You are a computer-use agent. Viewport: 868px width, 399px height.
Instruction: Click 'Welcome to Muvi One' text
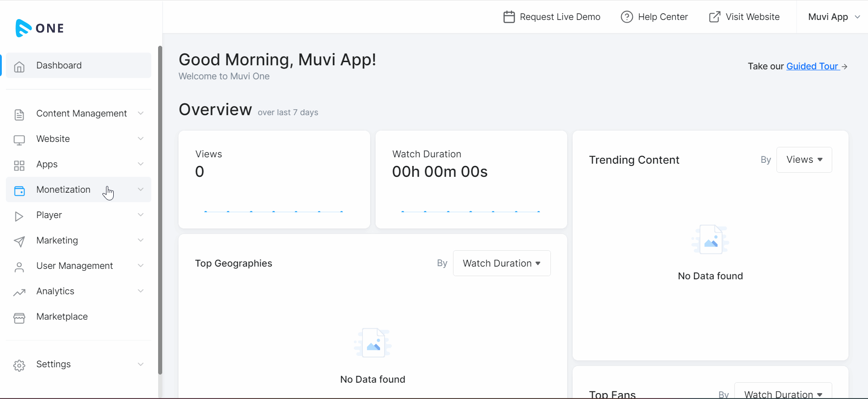coord(224,76)
